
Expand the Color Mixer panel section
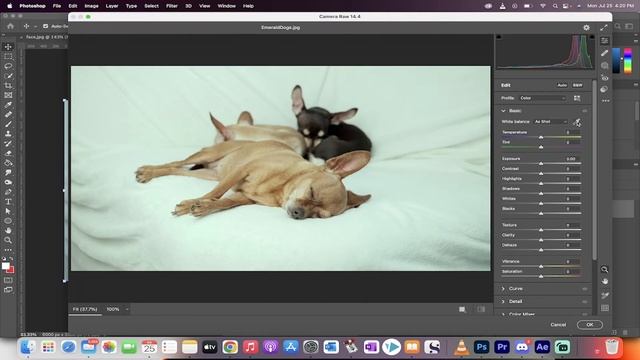pos(503,314)
